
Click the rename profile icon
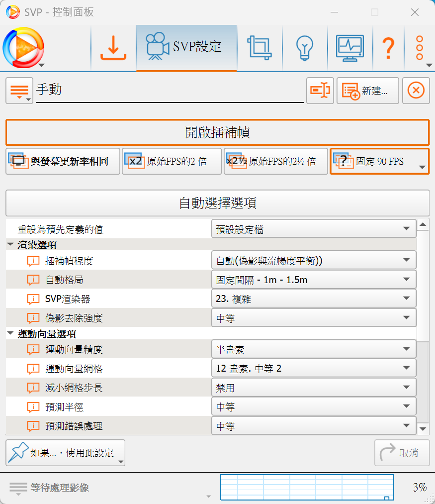320,91
